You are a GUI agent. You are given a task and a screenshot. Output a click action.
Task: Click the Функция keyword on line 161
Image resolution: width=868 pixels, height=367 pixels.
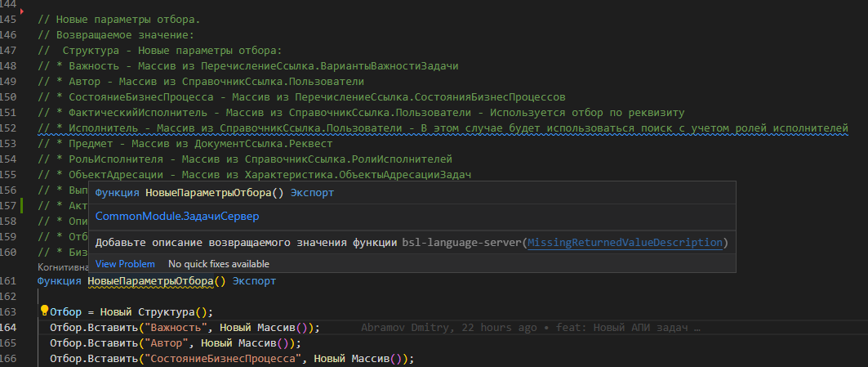(60, 281)
